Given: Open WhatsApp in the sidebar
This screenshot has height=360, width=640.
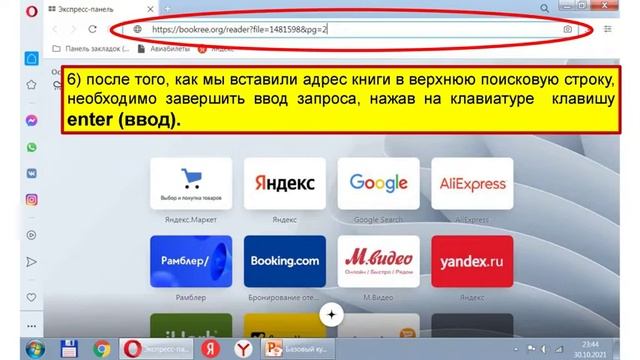Looking at the screenshot, I should (x=31, y=147).
